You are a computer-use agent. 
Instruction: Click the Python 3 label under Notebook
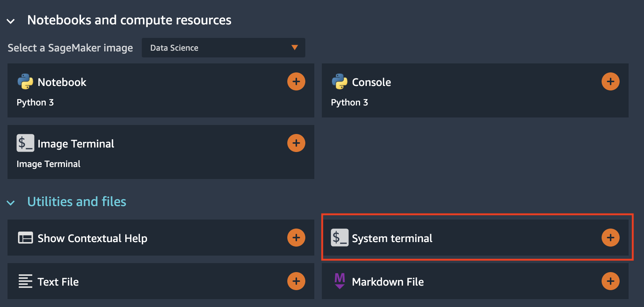pos(35,102)
